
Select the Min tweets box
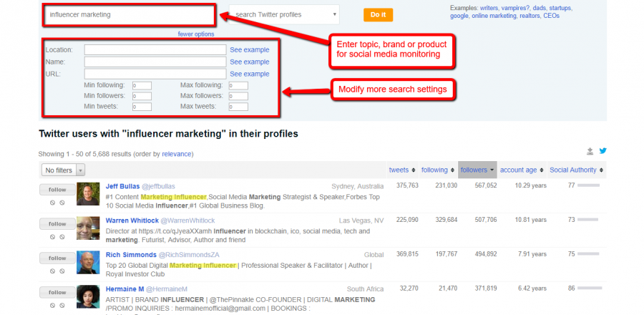(x=142, y=107)
